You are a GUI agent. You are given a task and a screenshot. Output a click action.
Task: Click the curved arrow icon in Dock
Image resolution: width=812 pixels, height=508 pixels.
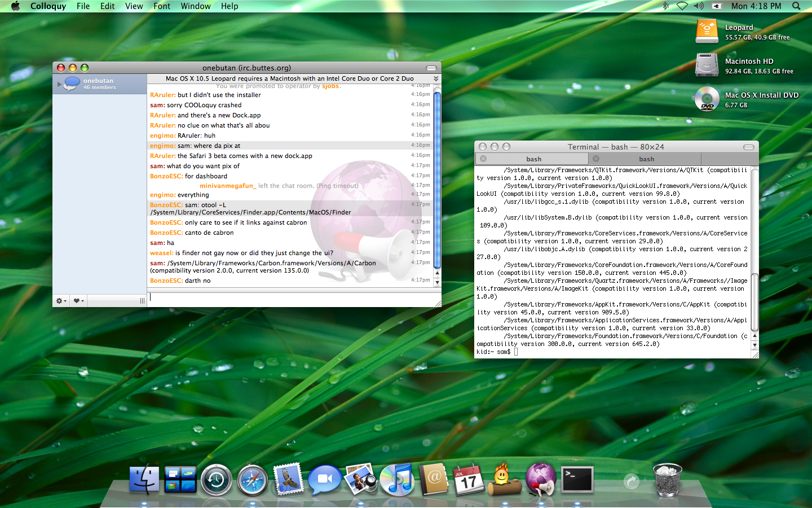click(x=632, y=481)
